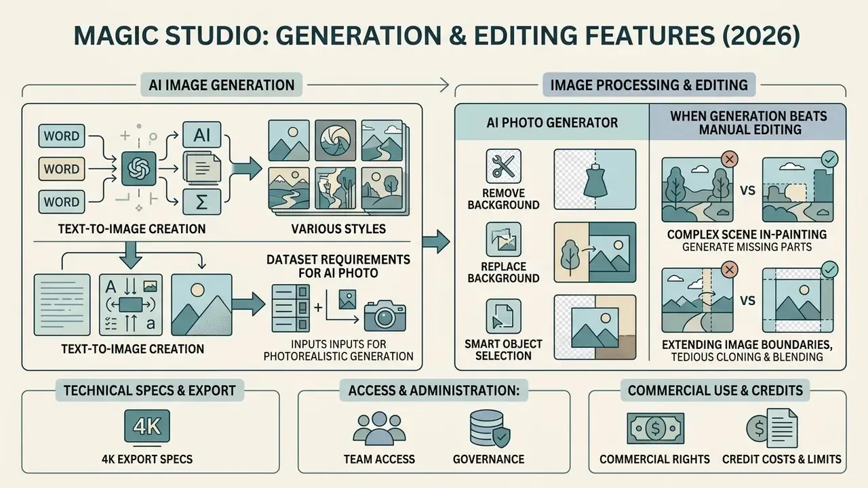868x488 pixels.
Task: Click the "TEDIOUS CLONING & BLENDING" text
Action: point(748,357)
